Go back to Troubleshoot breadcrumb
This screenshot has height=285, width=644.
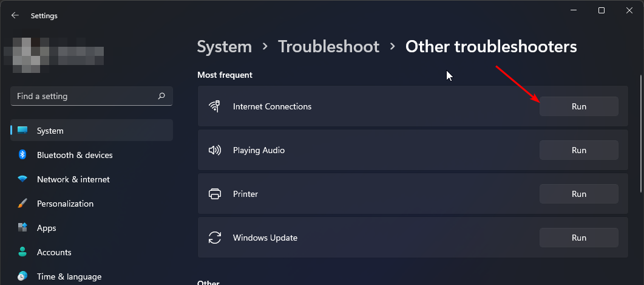(x=328, y=47)
